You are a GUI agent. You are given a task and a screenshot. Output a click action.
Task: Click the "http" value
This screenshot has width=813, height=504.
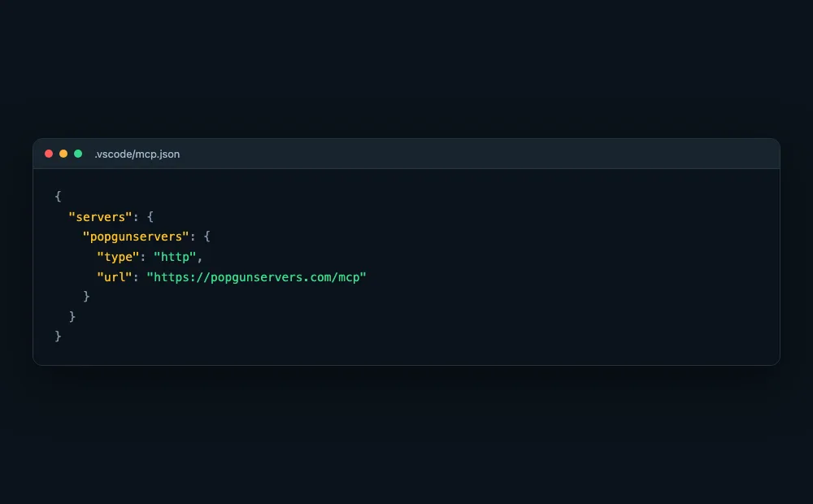click(x=175, y=257)
